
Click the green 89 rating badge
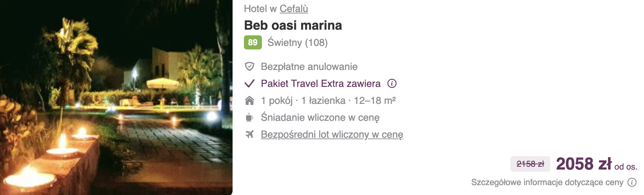(253, 42)
